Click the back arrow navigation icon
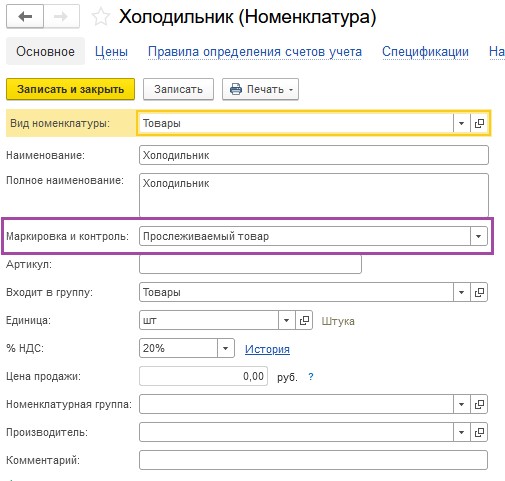The height and width of the screenshot is (481, 505). pos(25,16)
